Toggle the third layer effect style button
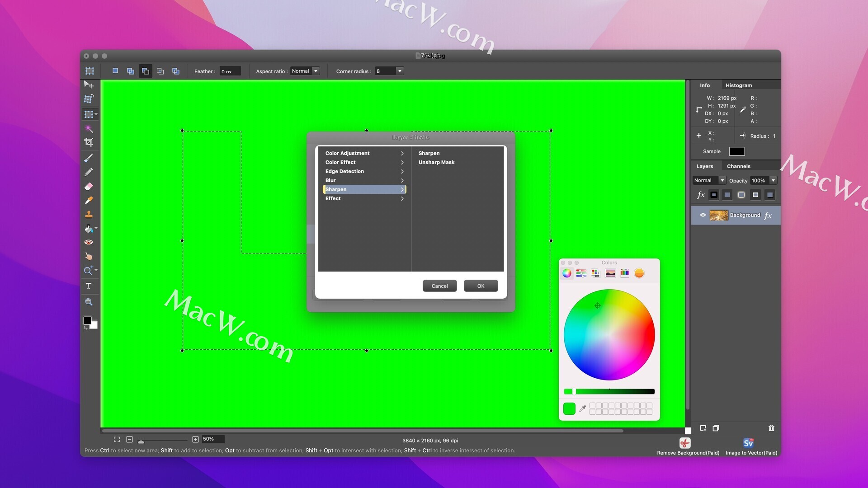The height and width of the screenshot is (488, 868). 741,195
